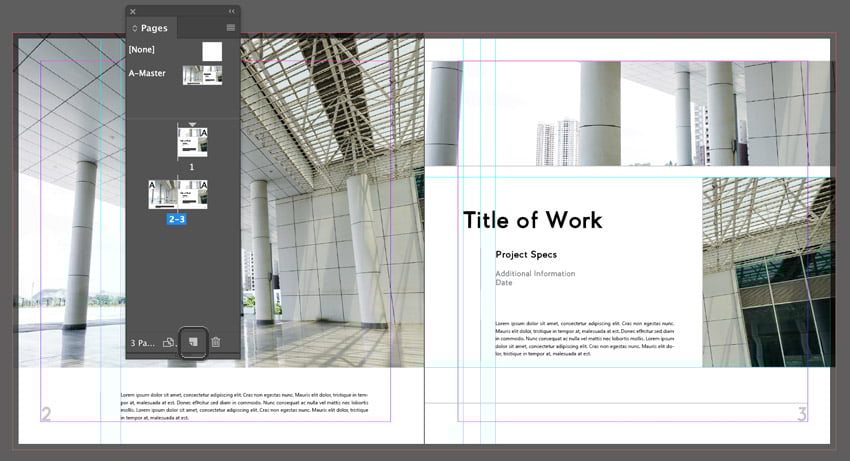The width and height of the screenshot is (850, 461).
Task: Click the Lorem ipsum paragraph on page 3
Action: pos(584,338)
